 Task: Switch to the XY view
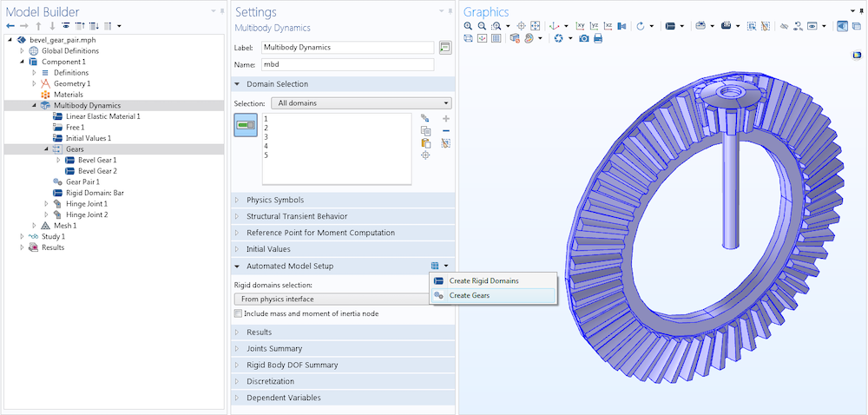(580, 26)
